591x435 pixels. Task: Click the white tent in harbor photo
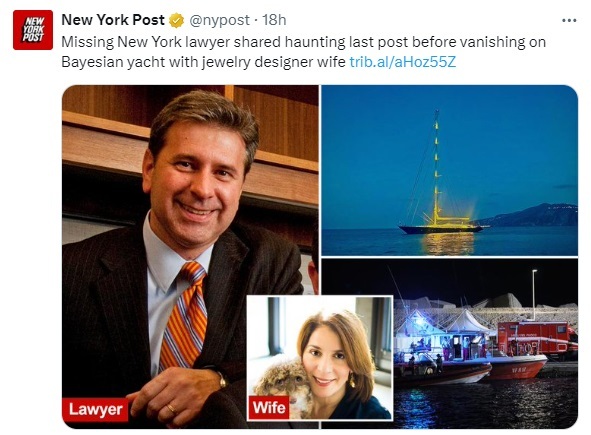click(466, 322)
